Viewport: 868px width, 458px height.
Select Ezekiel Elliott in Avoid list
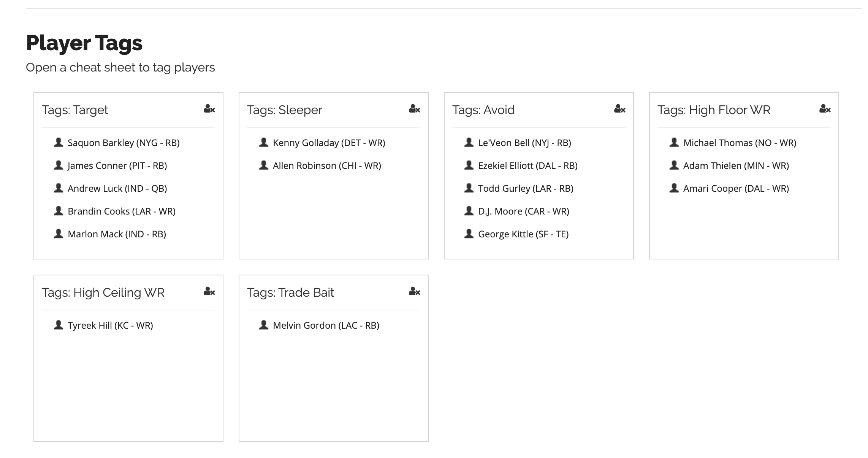coord(528,165)
